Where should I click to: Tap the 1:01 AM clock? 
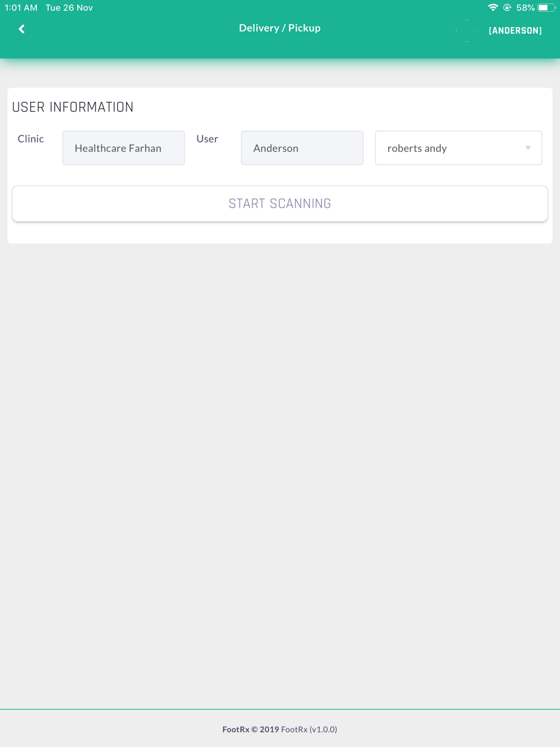[21, 8]
